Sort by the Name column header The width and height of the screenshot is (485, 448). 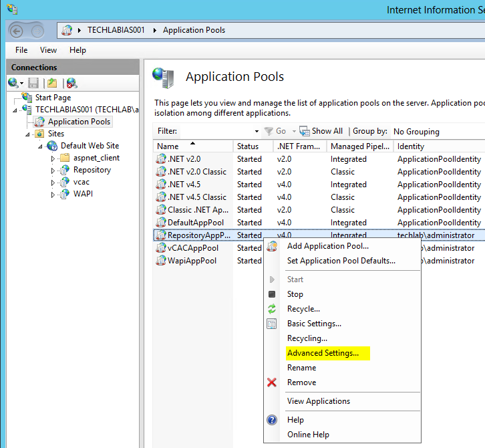(193, 146)
